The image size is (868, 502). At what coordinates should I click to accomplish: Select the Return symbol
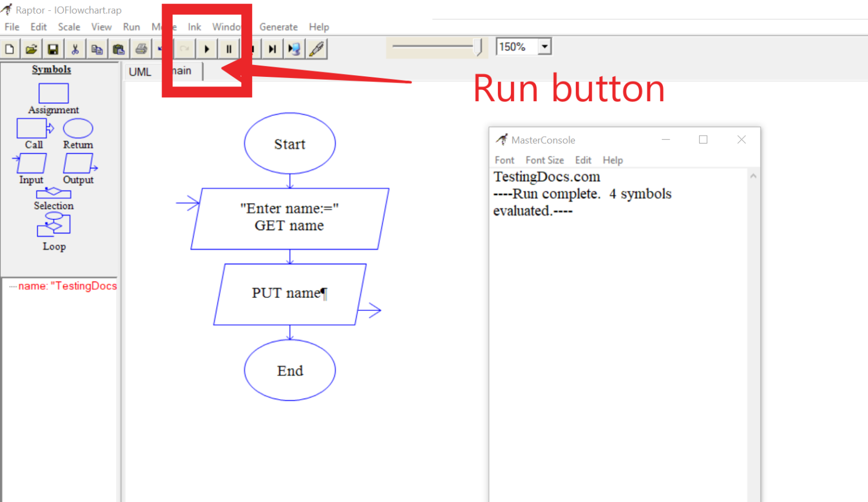(77, 129)
